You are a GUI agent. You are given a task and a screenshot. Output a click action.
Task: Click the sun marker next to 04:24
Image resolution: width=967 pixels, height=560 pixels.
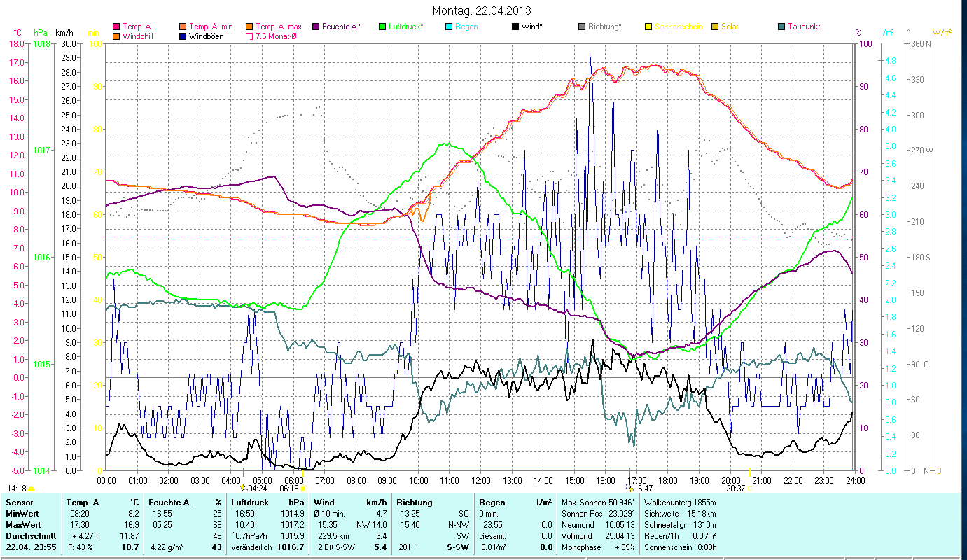pyautogui.click(x=243, y=488)
